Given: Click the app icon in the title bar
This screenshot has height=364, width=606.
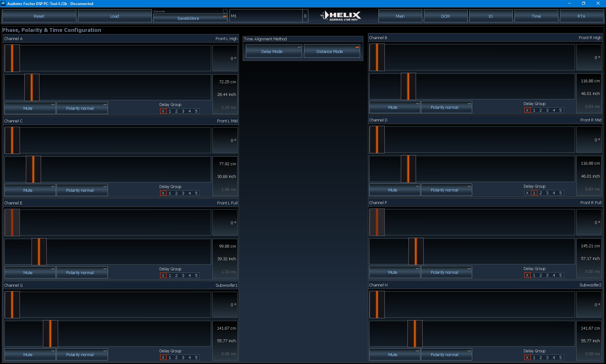Looking at the screenshot, I should coord(3,3).
